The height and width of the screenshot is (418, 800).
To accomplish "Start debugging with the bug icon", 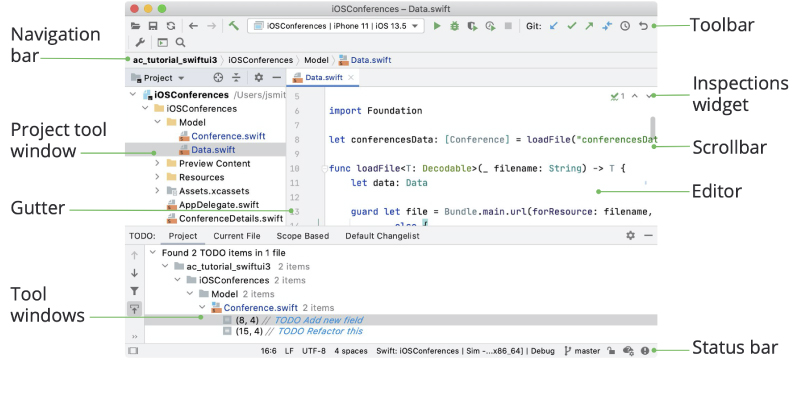I will point(454,26).
